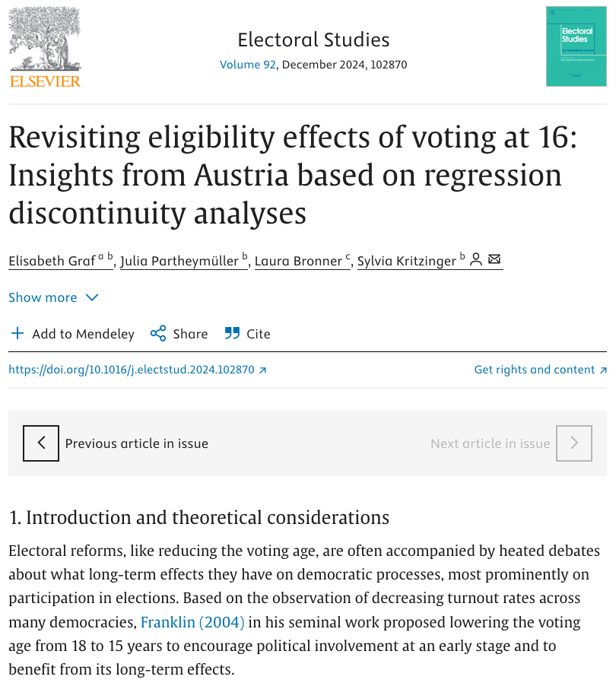Click the author profile person icon
616x686 pixels.
point(476,260)
